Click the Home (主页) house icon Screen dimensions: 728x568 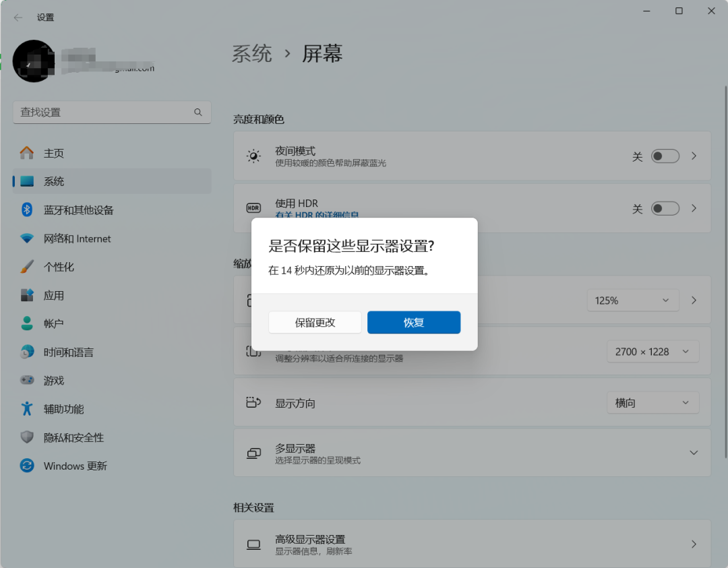[27, 153]
